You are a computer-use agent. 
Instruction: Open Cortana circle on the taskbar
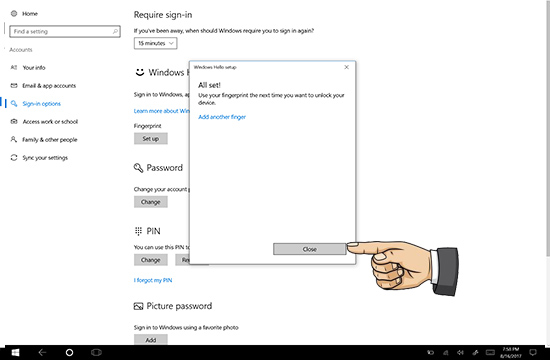69,352
